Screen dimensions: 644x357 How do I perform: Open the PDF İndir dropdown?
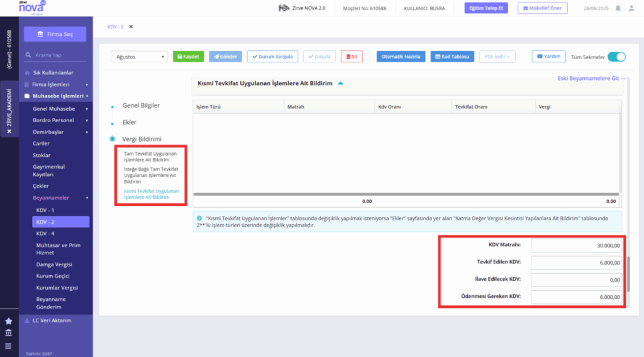click(x=497, y=57)
